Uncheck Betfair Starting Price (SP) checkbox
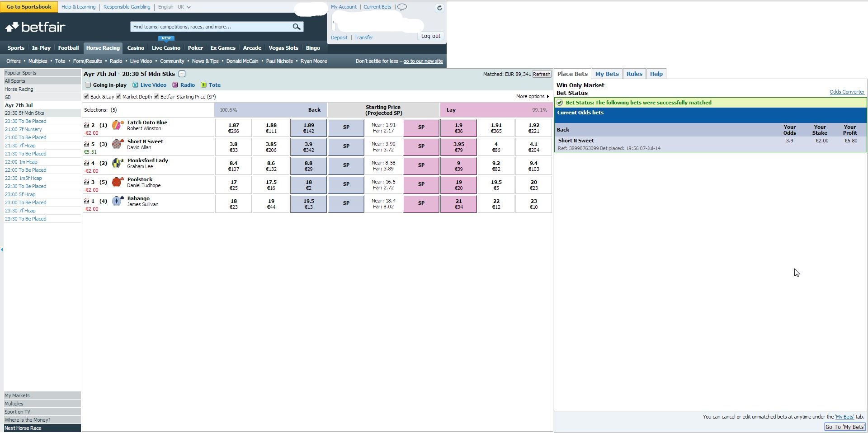The image size is (868, 433). 156,96
